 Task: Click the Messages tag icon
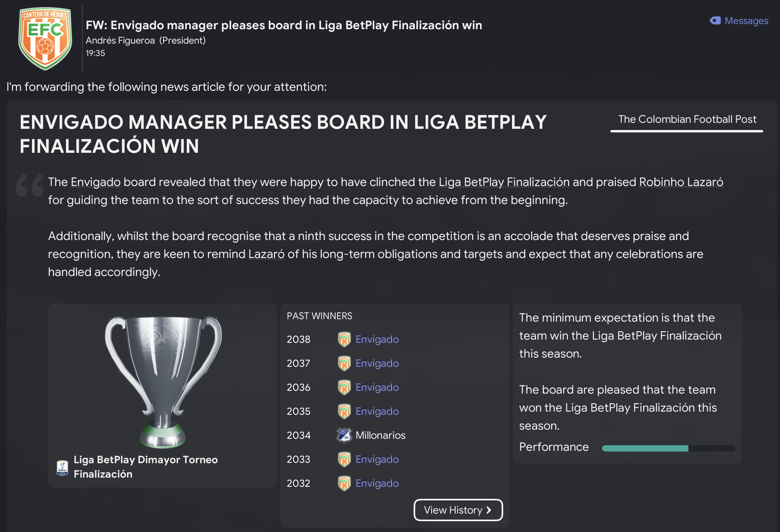[x=715, y=21]
